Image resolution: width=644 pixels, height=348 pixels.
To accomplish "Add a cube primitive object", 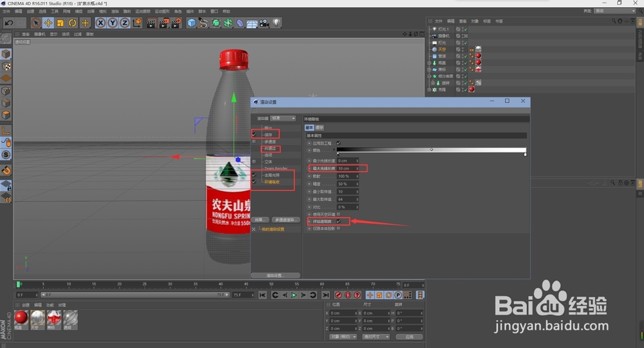I will coord(191,23).
